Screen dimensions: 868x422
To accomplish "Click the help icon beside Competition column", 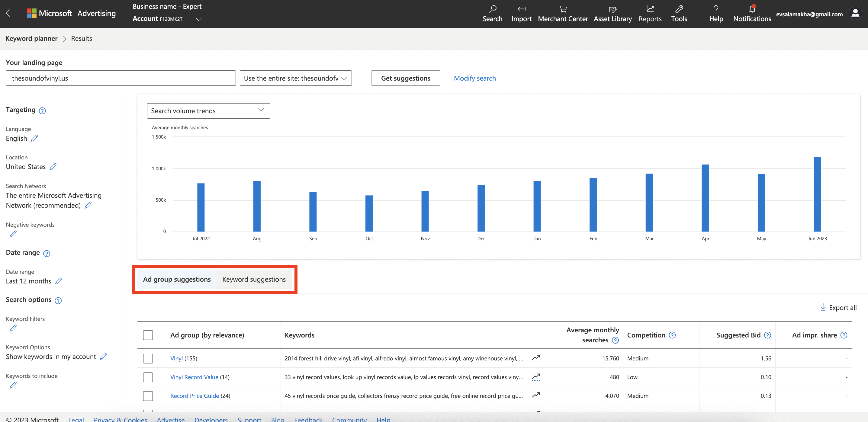I will click(x=672, y=335).
